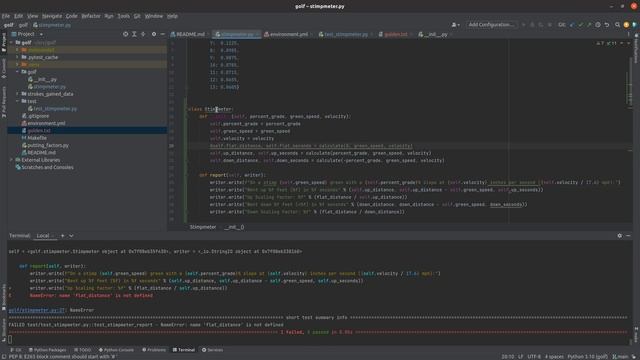Open Python Console tool window
The height and width of the screenshot is (360, 640).
(x=116, y=350)
